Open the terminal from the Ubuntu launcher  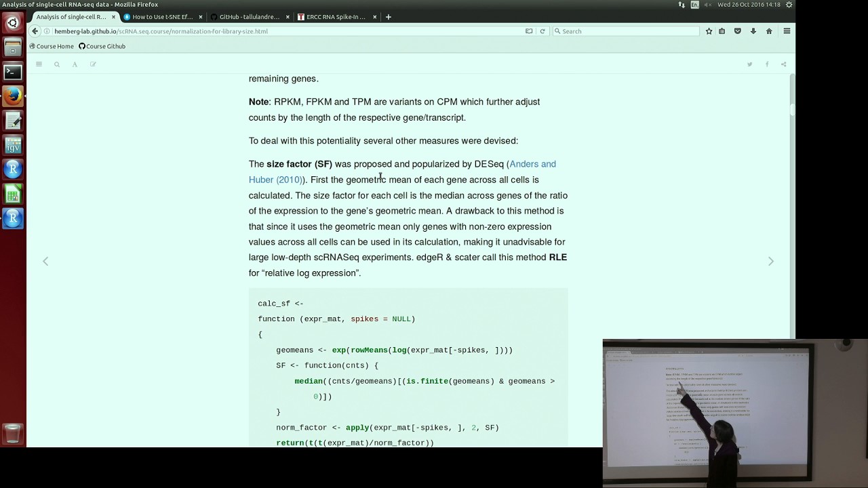(x=12, y=72)
